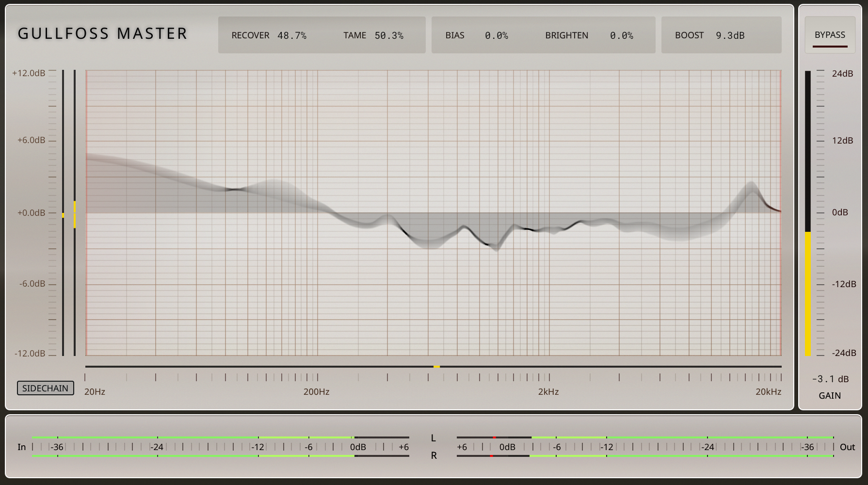Click the GAIN label
The image size is (868, 485).
tap(830, 396)
